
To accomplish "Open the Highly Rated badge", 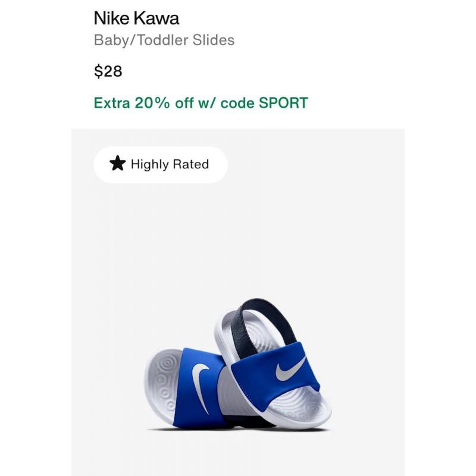I will click(x=161, y=165).
